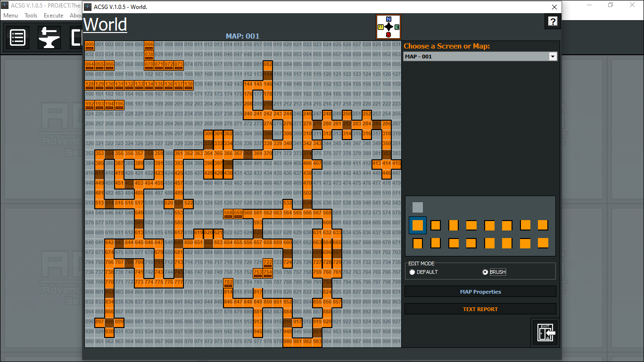Pick the orange tile with all four walls

436,225
